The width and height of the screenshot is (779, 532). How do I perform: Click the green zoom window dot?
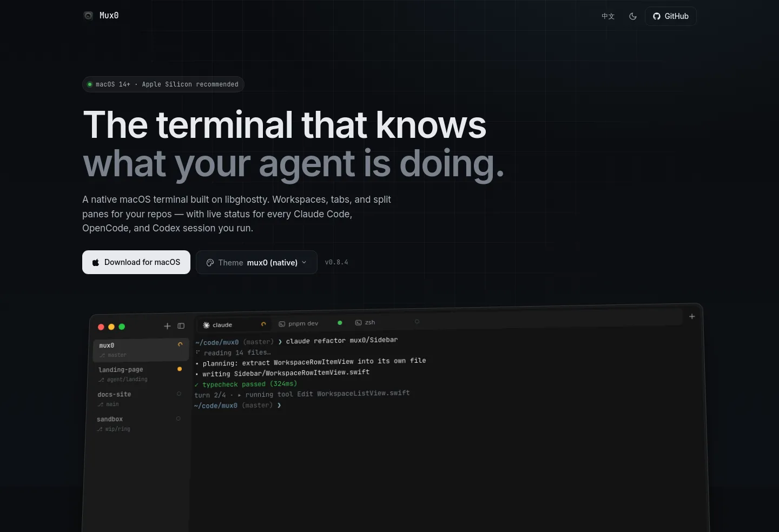(x=122, y=327)
